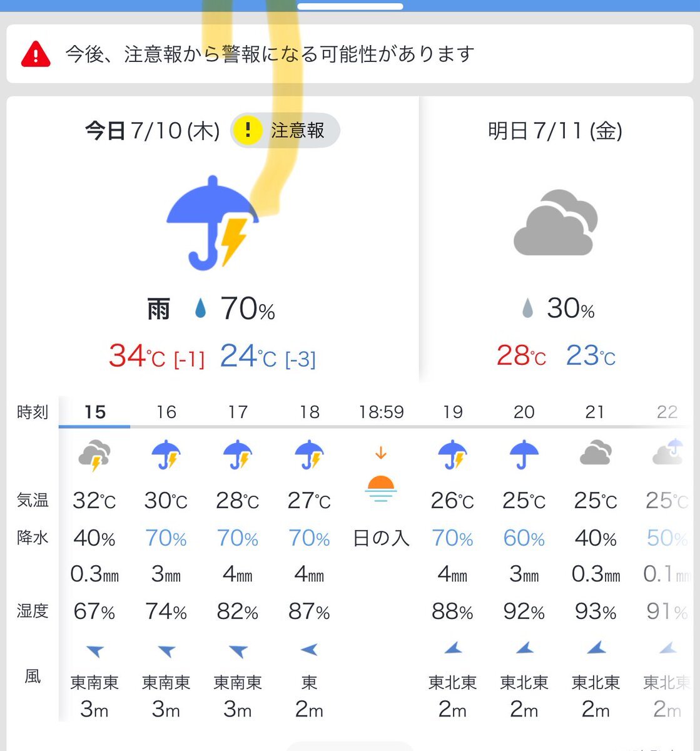700x751 pixels.
Task: Tap the 21 o'clock cloudy icon
Action: [x=595, y=453]
